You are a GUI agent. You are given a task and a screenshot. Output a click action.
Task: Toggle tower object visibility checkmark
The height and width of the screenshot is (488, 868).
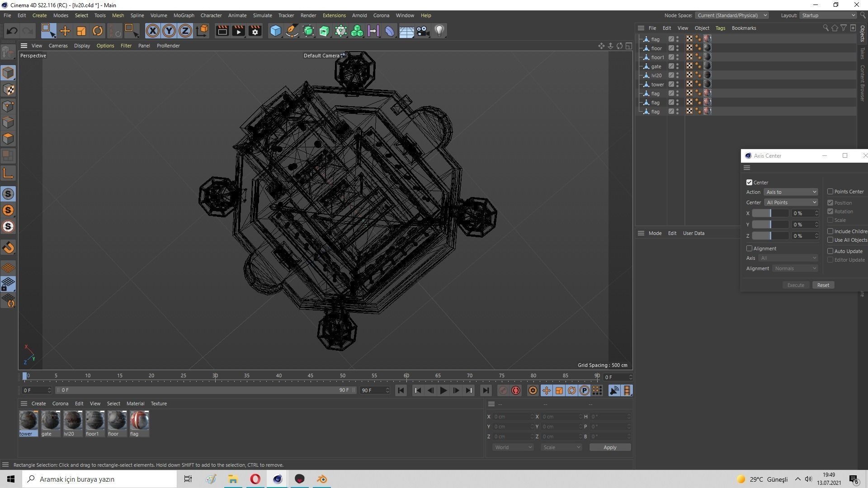[x=671, y=84]
